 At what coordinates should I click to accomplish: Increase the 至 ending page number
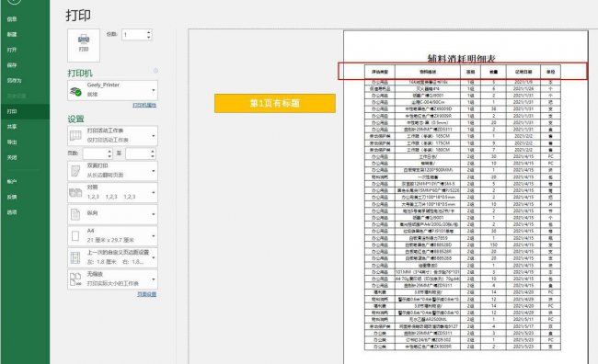click(153, 152)
